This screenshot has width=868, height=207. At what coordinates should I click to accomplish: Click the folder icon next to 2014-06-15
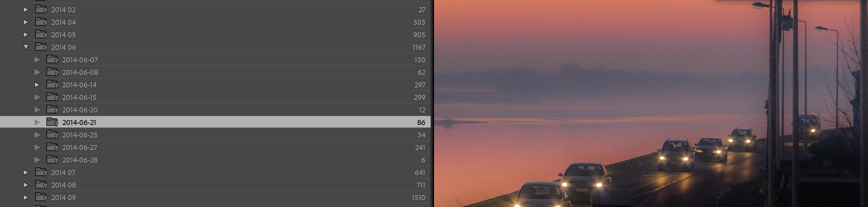pyautogui.click(x=52, y=97)
